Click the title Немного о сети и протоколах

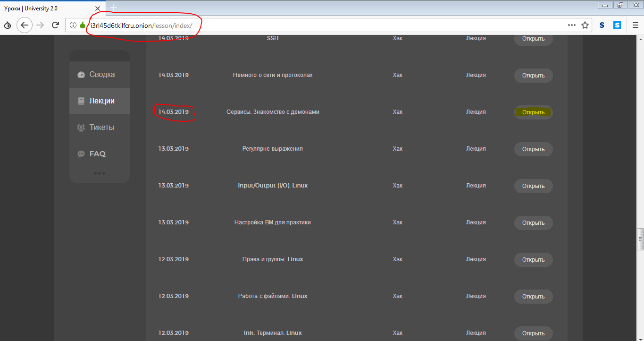point(273,75)
